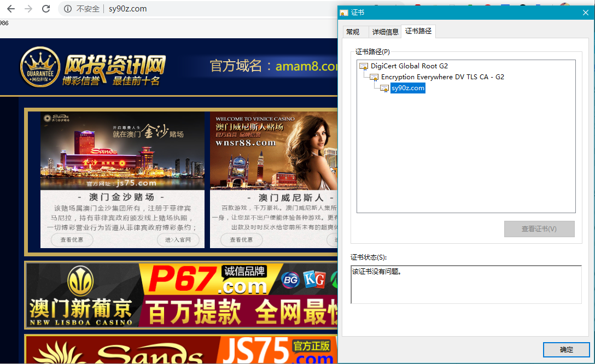
Task: Click DigiCert Global Root G2 certificate icon
Action: click(364, 66)
